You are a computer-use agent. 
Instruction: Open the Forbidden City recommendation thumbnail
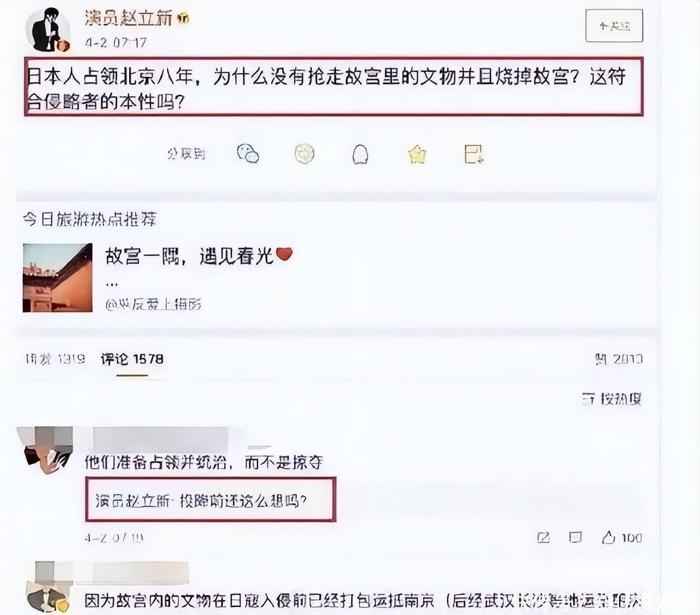click(x=57, y=278)
